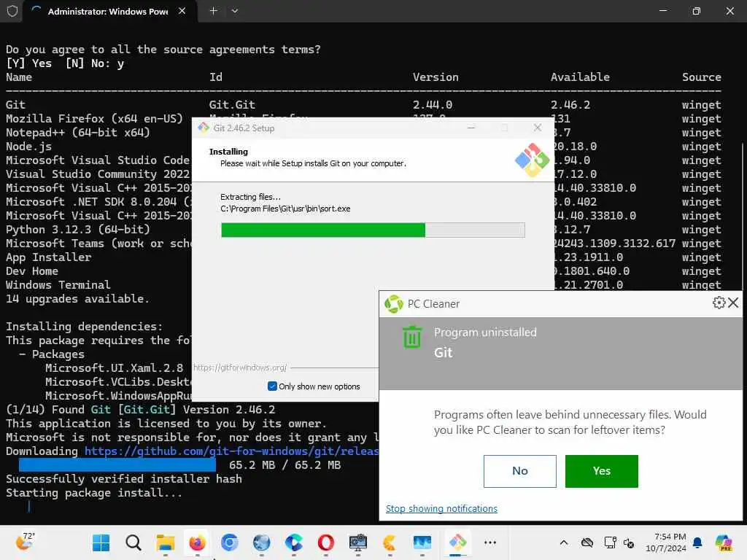Open Microsoft Clipchamp from taskbar
747x560 pixels.
coord(293,542)
